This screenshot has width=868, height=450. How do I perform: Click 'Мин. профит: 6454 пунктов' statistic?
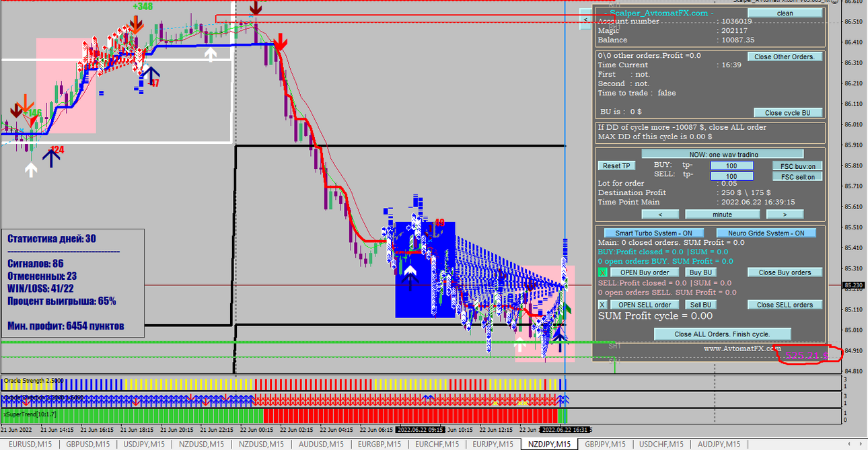(x=66, y=326)
